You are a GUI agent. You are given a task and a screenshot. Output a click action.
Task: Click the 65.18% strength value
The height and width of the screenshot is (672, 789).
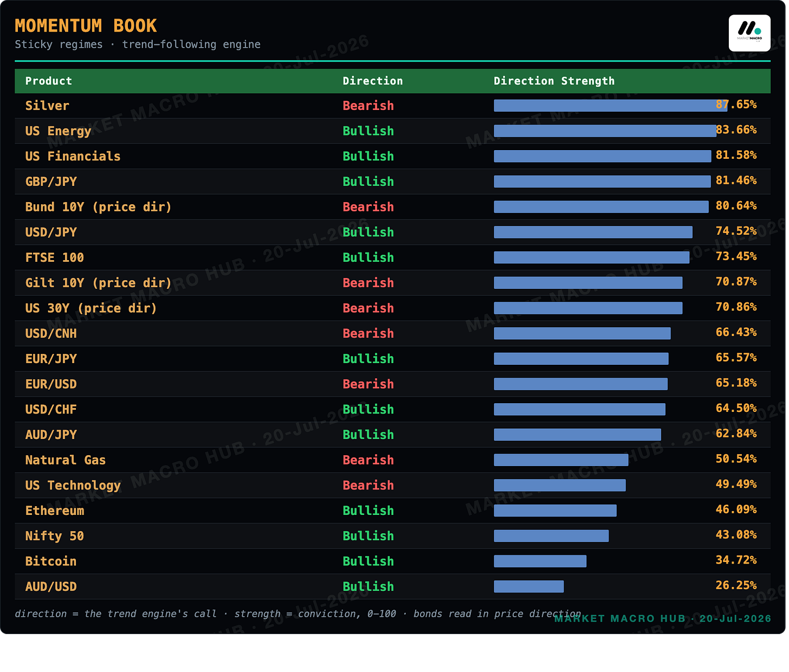pyautogui.click(x=736, y=383)
